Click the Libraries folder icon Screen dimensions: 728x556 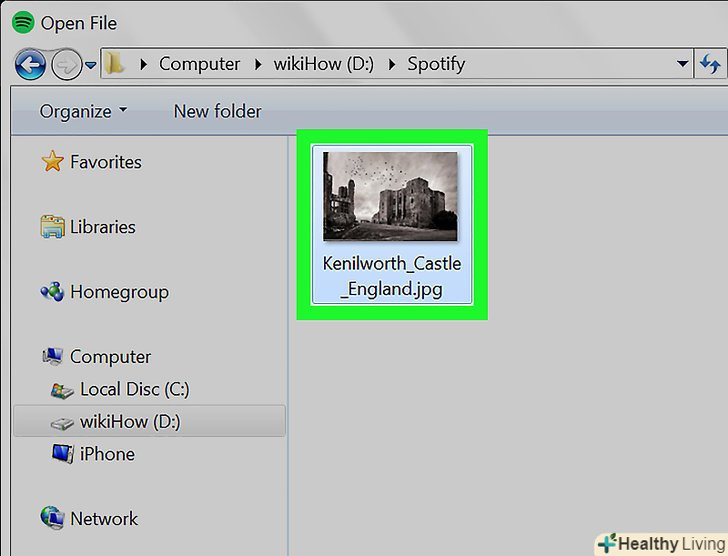[52, 226]
